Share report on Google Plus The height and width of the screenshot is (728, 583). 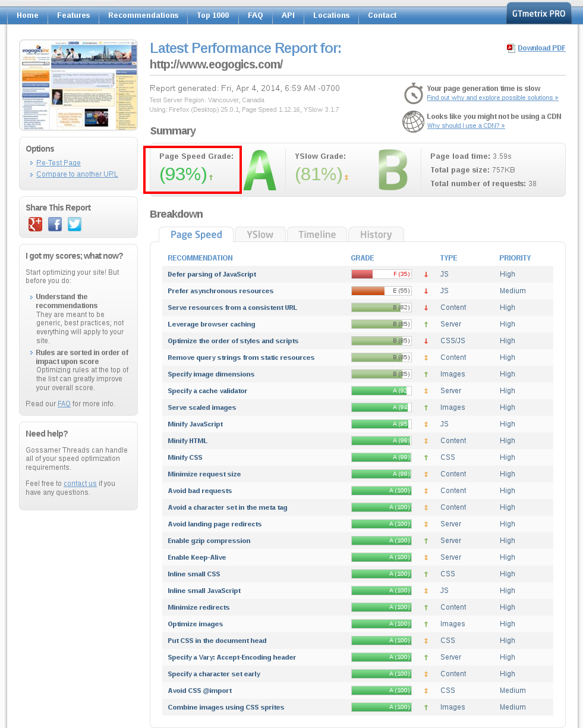coord(35,224)
